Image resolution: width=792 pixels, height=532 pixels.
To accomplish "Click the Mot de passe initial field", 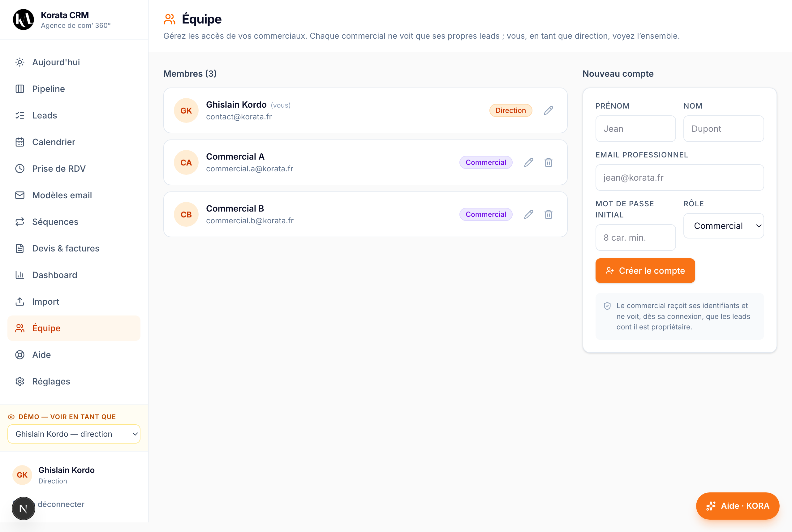I will coord(635,238).
